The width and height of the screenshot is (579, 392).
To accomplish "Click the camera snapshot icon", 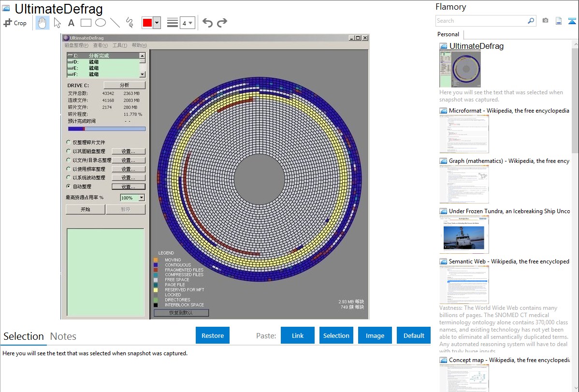I will pos(545,21).
